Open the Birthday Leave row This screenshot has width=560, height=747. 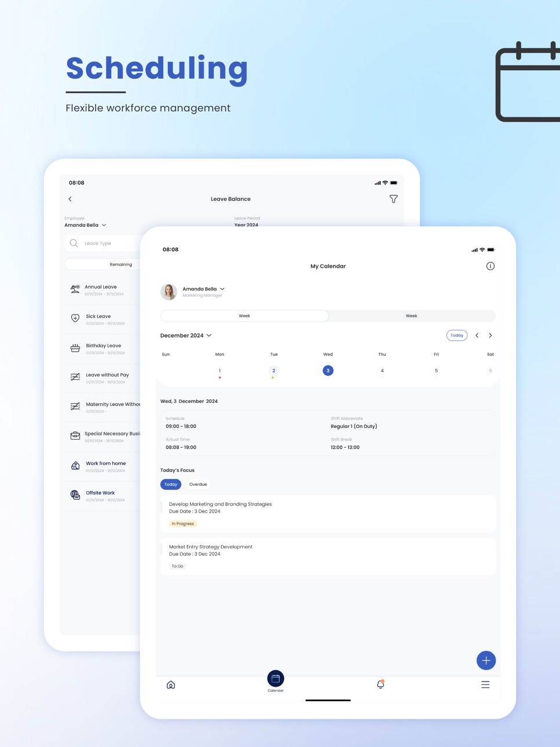pyautogui.click(x=103, y=349)
